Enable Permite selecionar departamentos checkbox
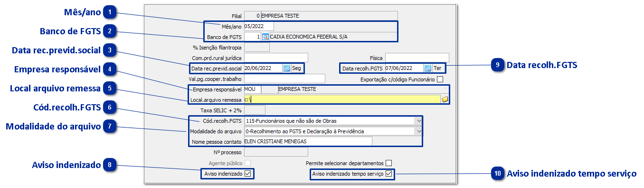Viewport: 644px width, 188px height. click(x=389, y=163)
